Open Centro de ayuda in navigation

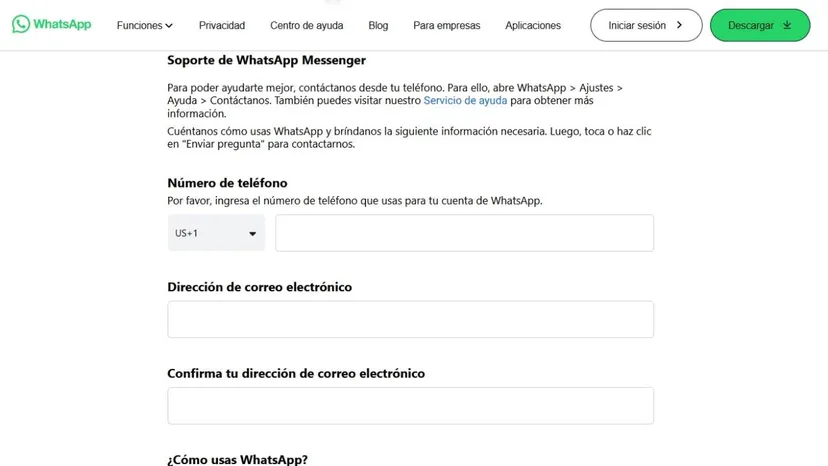coord(306,25)
